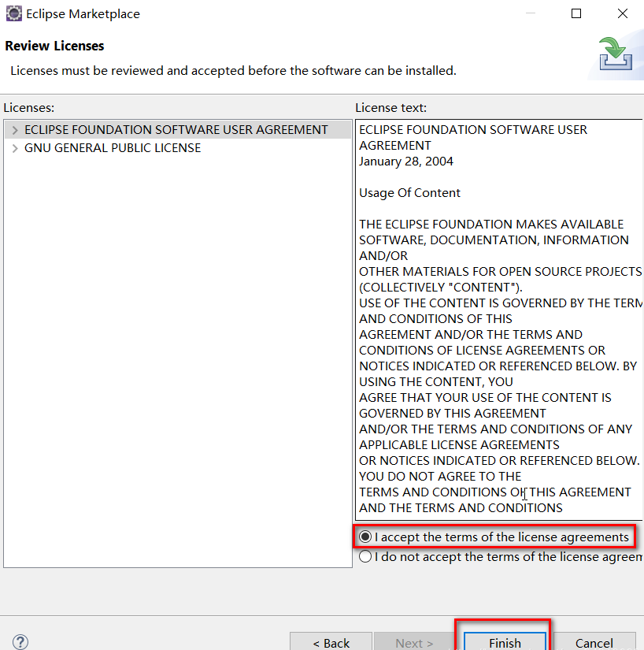Select I do not accept license terms
This screenshot has width=644, height=650.
pyautogui.click(x=365, y=556)
